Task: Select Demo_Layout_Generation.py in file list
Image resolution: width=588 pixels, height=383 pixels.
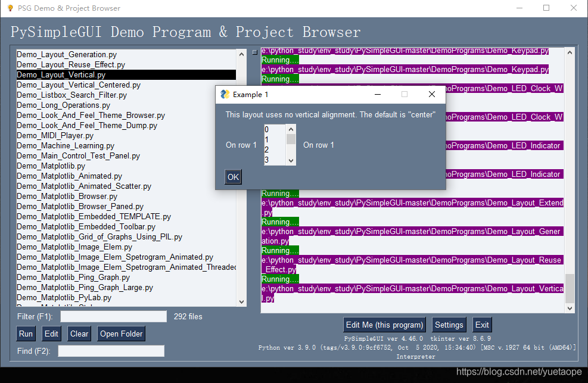Action: (126, 55)
